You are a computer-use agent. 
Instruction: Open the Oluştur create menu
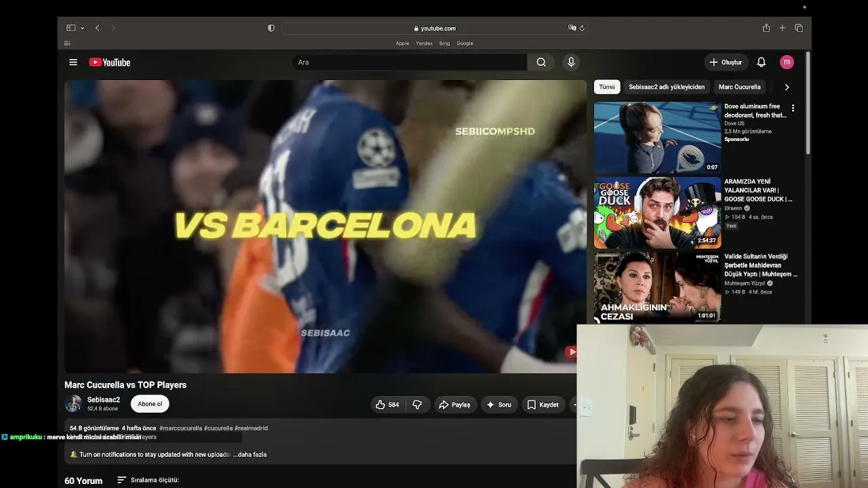726,62
